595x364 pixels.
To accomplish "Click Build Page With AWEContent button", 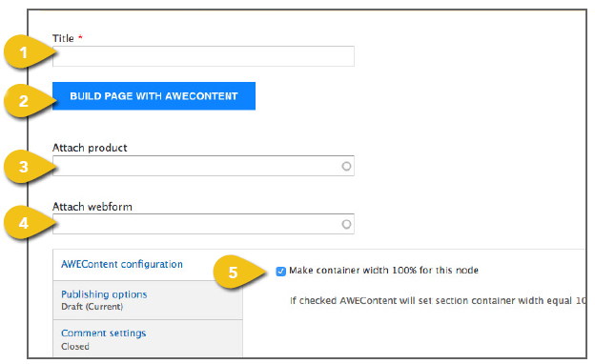I will [x=154, y=96].
